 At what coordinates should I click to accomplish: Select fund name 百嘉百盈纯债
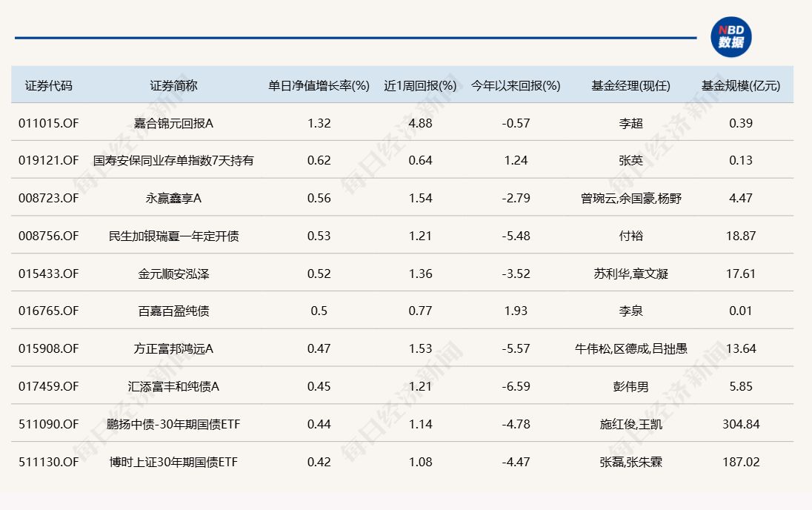[x=173, y=311]
